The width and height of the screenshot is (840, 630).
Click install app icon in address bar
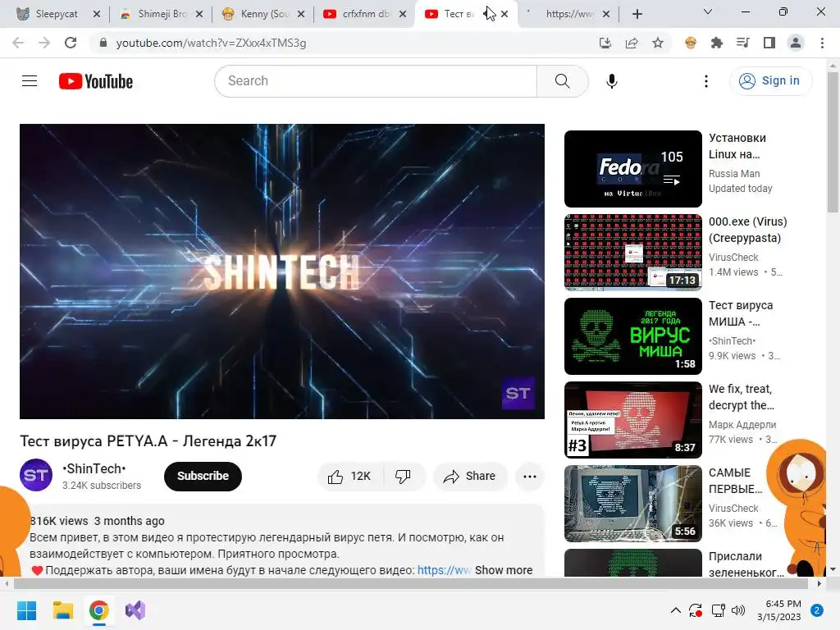click(605, 43)
